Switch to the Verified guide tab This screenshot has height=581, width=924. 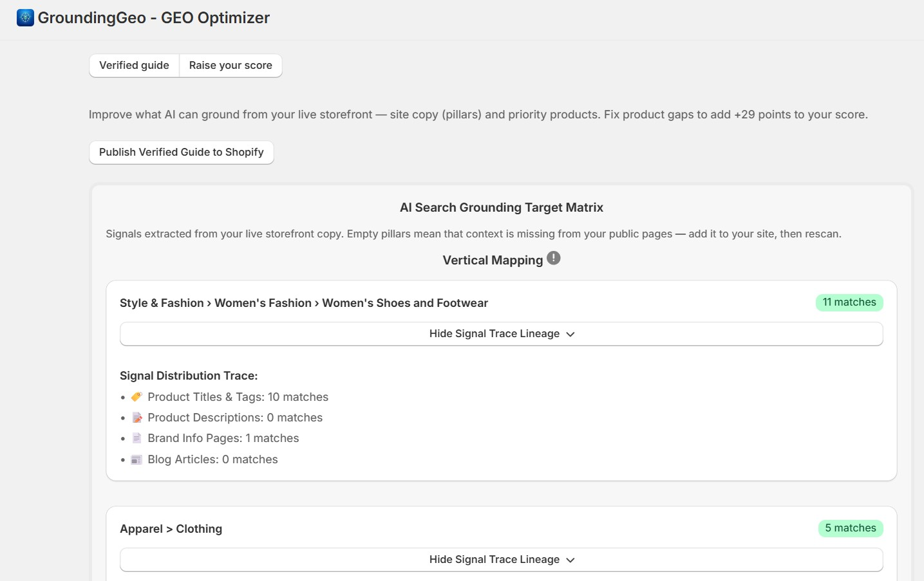click(x=134, y=66)
